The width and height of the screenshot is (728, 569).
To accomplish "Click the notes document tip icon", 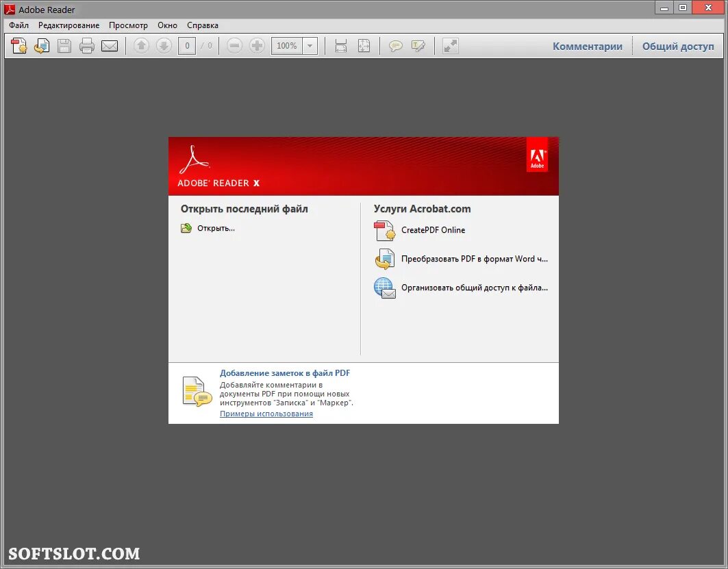I will click(197, 391).
